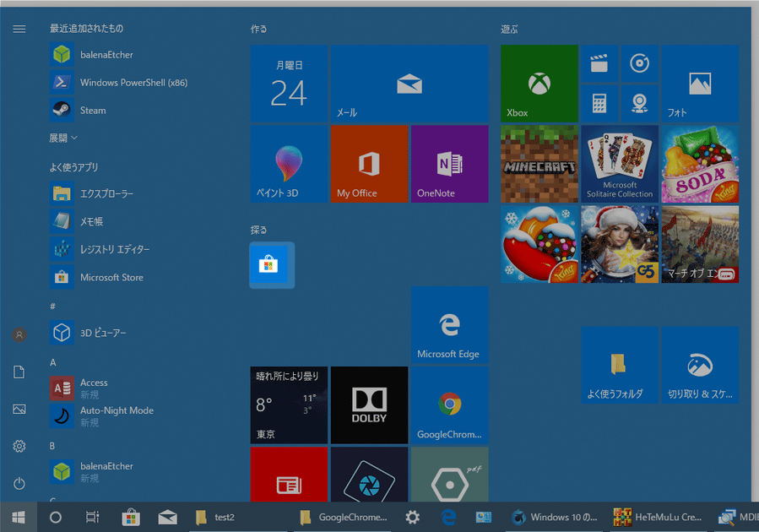Open Cortana circle on taskbar
The image size is (759, 532).
tap(56, 517)
